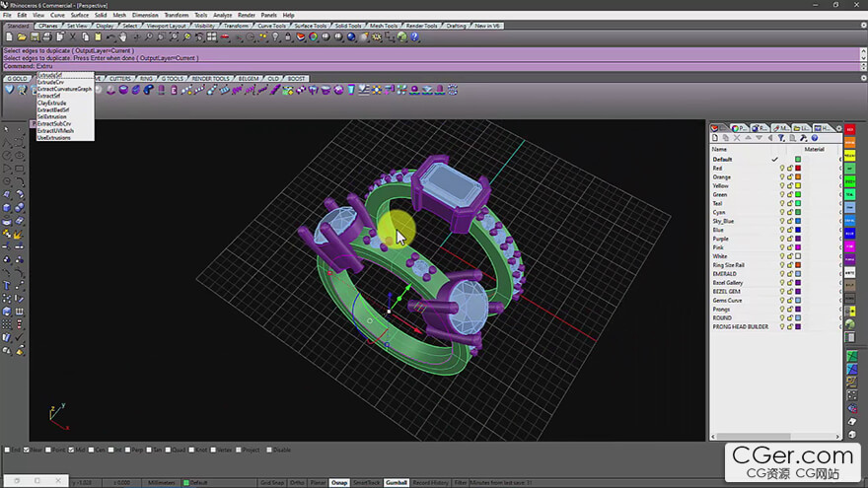Click the Four Viewports layout icon
The image size is (868, 488).
pos(212,37)
